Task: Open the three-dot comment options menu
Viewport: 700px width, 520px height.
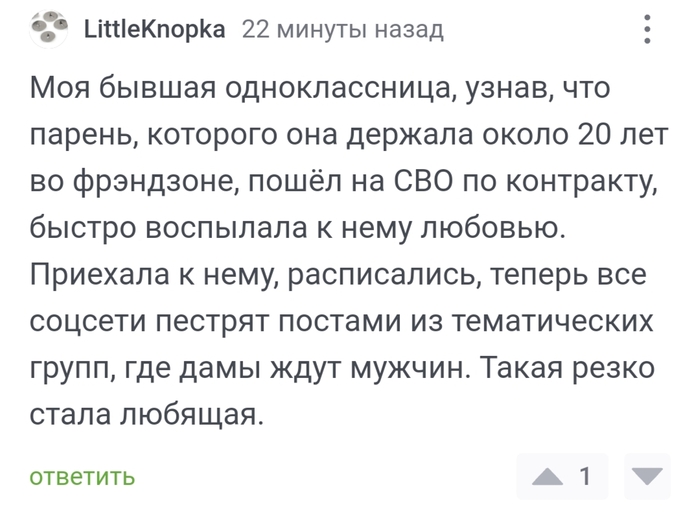Action: [647, 29]
